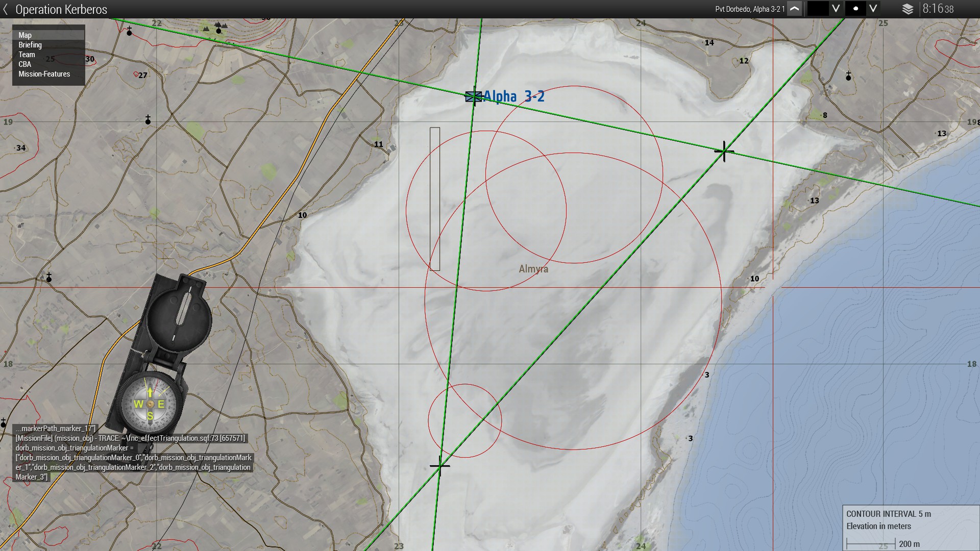
Task: Open the marker color dropdown arrow
Action: click(x=836, y=9)
